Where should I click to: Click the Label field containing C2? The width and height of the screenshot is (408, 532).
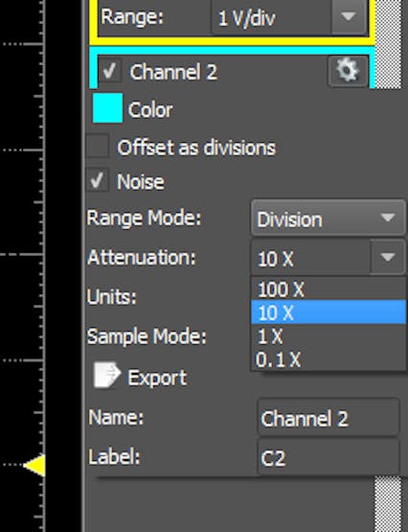tap(328, 457)
